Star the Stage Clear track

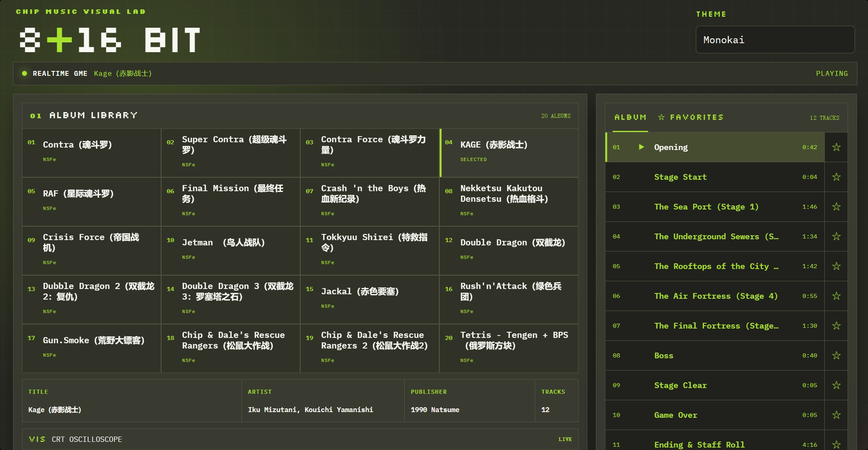(x=836, y=385)
